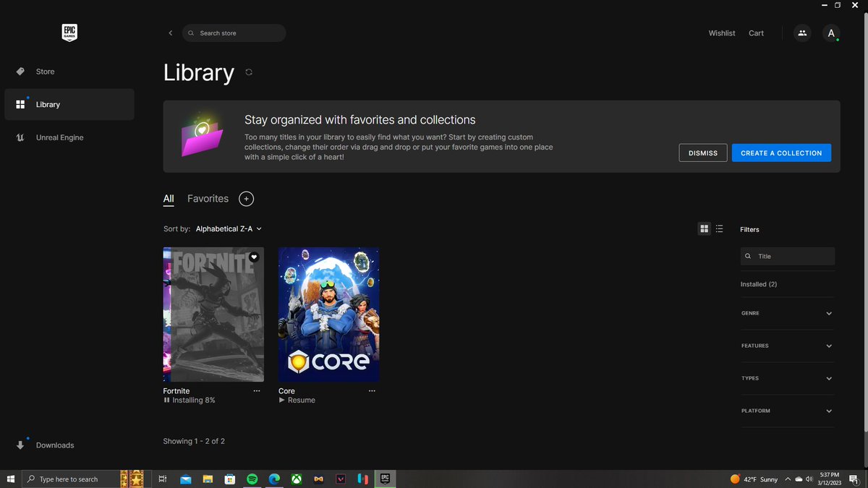Open Xbox app on taskbar

coord(297,479)
